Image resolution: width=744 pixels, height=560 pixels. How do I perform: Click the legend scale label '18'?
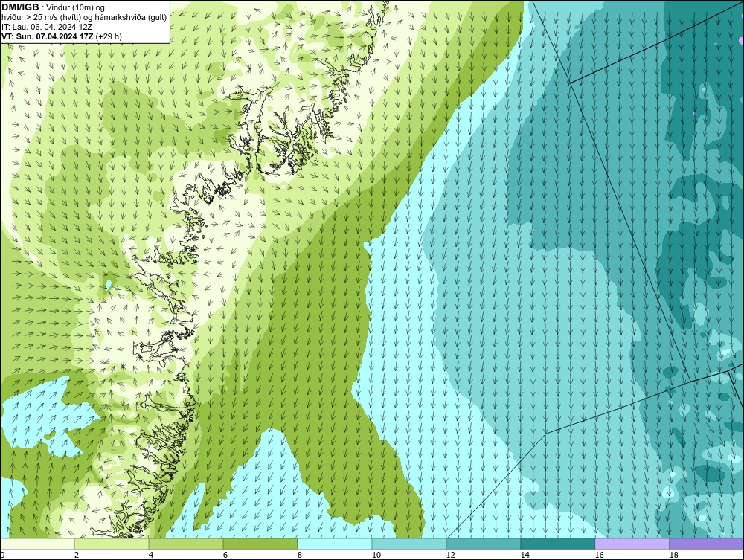[673, 555]
